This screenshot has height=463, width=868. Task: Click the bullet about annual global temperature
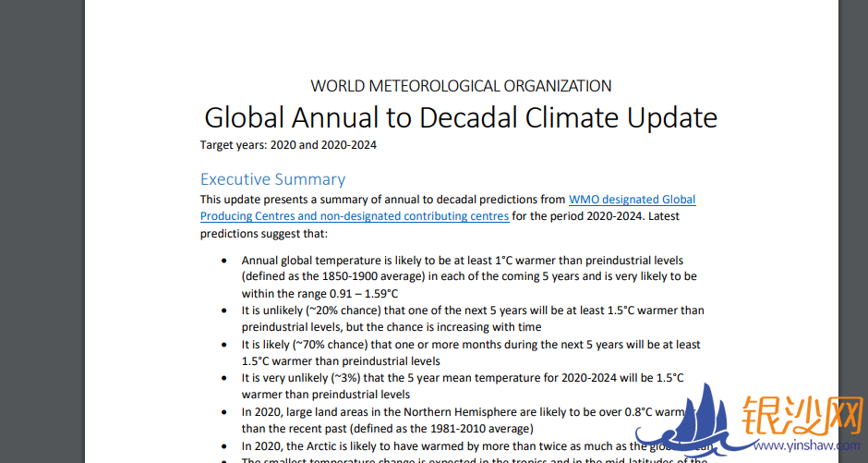(462, 261)
